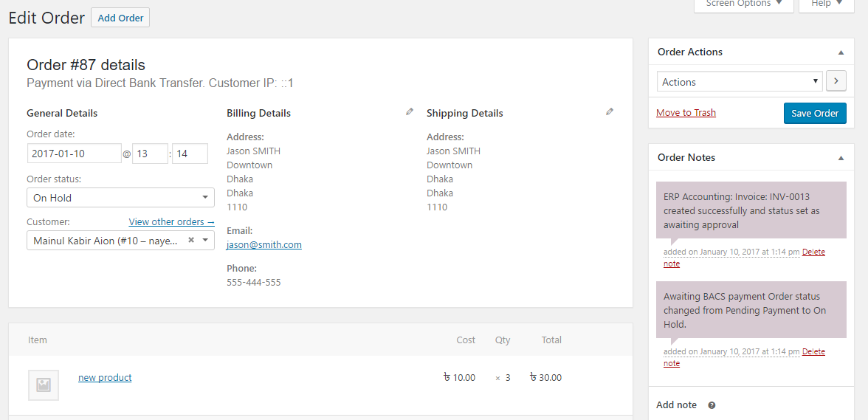This screenshot has height=420, width=868.
Task: Clear selected customer with x icon
Action: click(x=191, y=241)
